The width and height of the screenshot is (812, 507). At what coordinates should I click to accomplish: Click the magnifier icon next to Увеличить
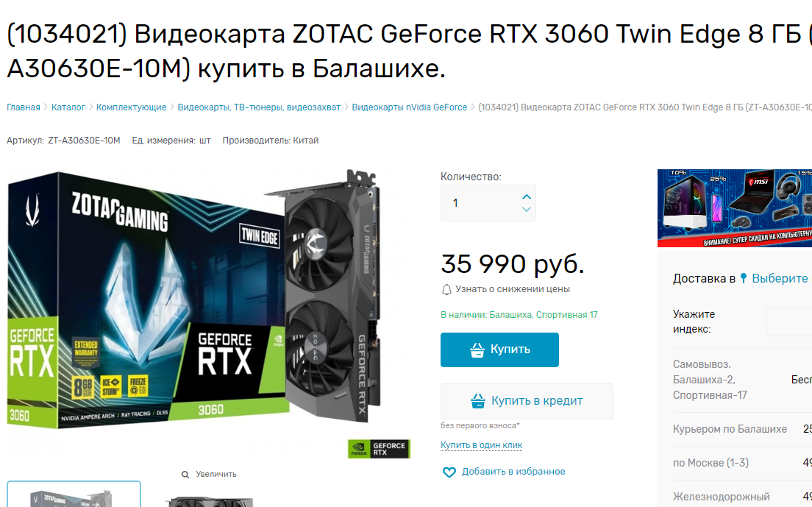[185, 475]
